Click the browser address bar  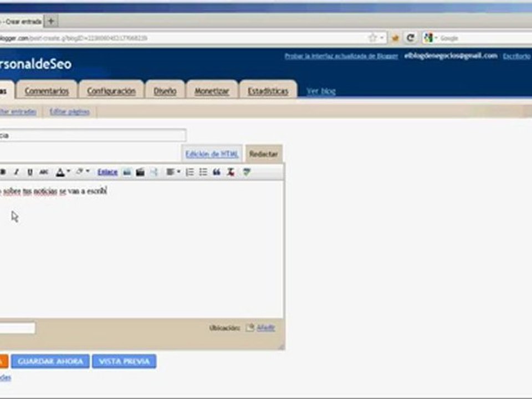pyautogui.click(x=183, y=38)
